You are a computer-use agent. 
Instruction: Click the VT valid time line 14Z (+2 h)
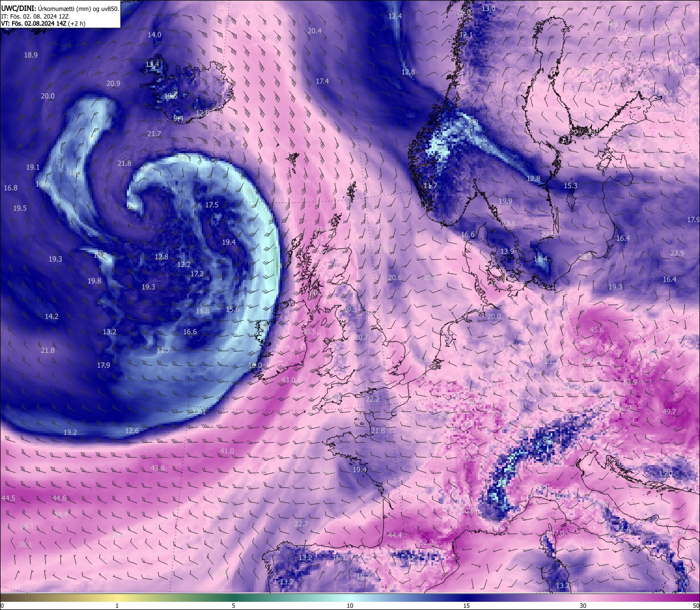43,24
